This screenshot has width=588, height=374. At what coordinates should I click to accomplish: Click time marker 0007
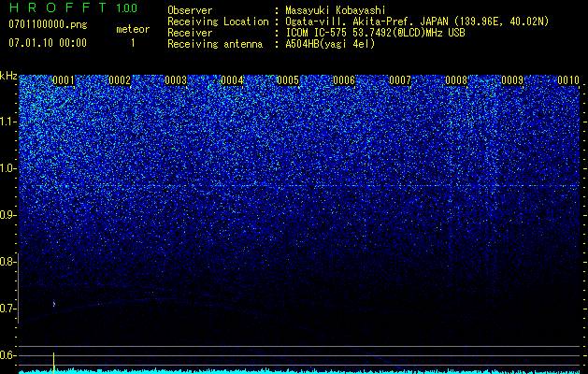pos(400,80)
